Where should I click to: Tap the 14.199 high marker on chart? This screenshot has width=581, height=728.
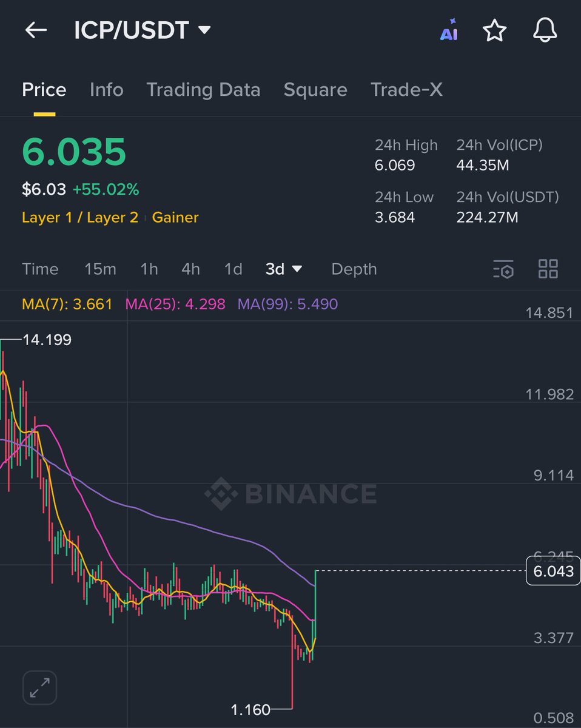[47, 340]
